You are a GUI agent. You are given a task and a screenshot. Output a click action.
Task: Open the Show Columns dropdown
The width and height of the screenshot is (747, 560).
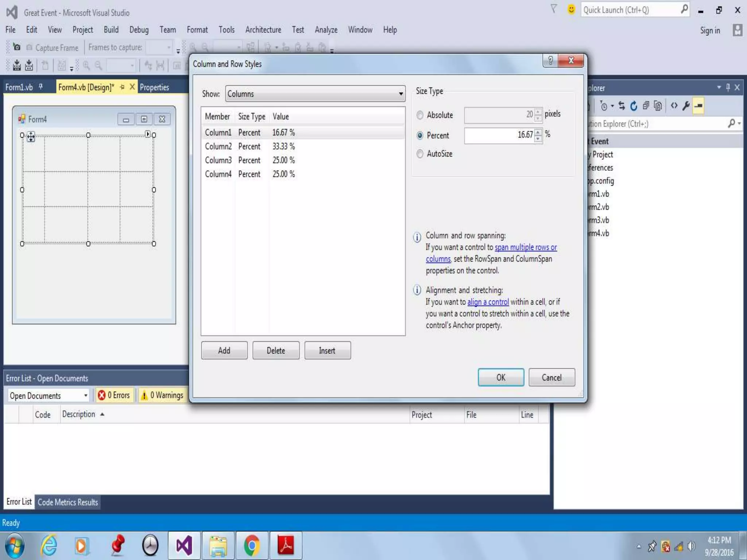pyautogui.click(x=400, y=94)
